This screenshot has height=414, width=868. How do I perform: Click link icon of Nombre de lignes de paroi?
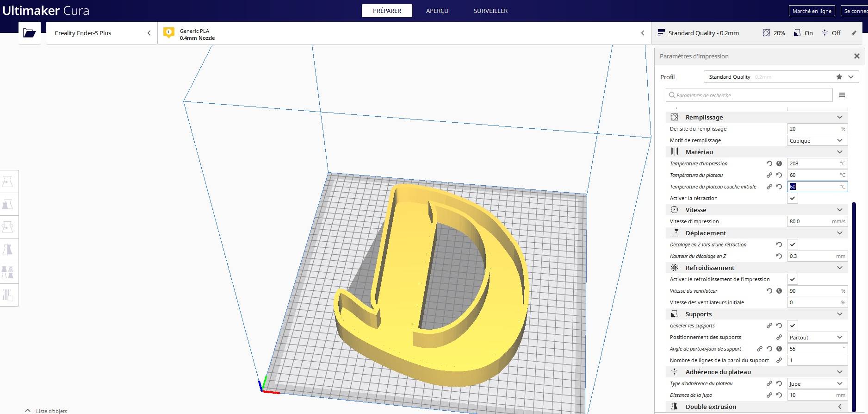779,360
